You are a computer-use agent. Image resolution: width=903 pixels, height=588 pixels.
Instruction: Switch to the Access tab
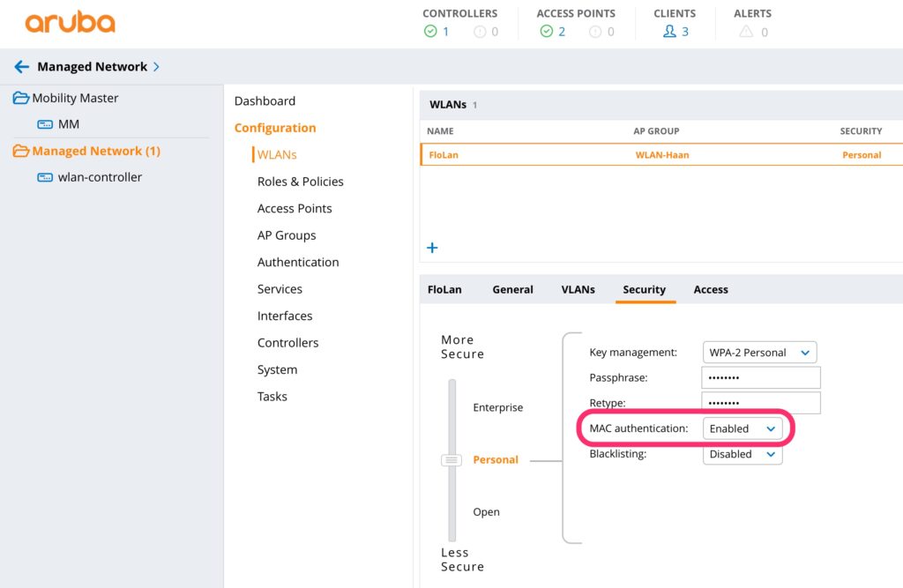(711, 289)
